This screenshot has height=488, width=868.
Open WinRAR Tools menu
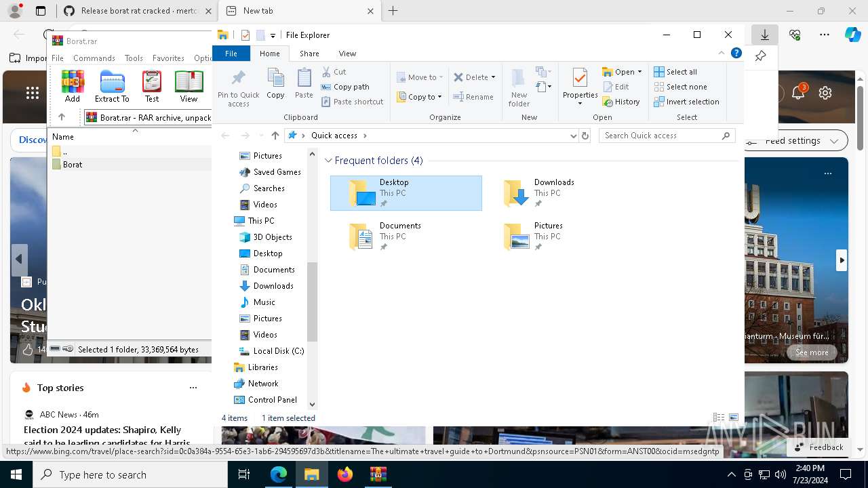(x=134, y=58)
